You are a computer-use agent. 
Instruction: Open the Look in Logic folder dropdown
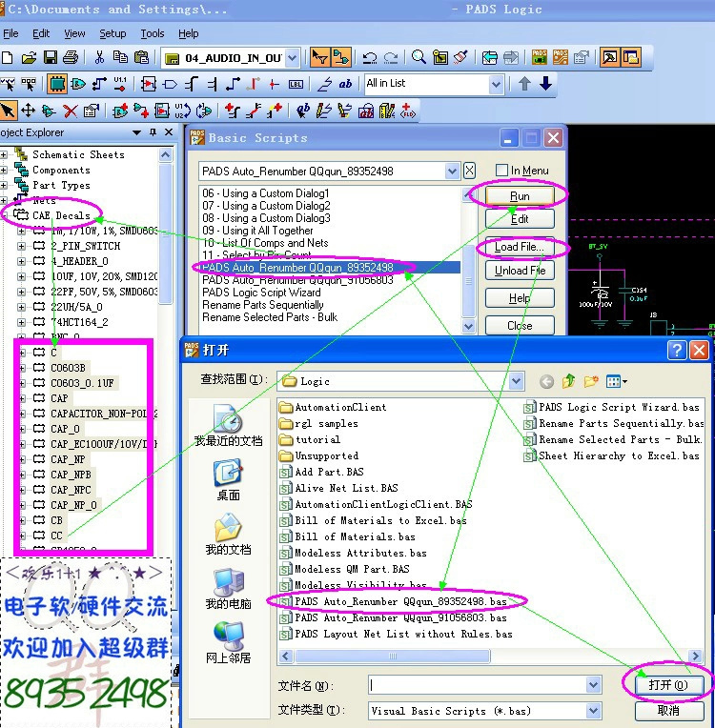(x=516, y=381)
